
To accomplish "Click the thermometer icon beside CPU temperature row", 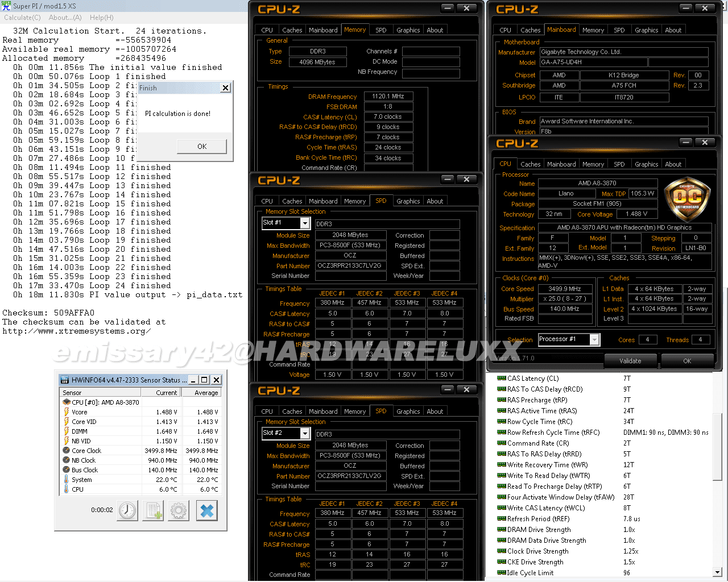I will coord(67,489).
